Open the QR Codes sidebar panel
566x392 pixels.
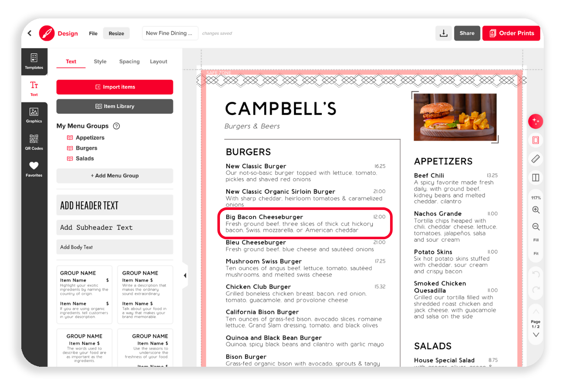[x=34, y=142]
